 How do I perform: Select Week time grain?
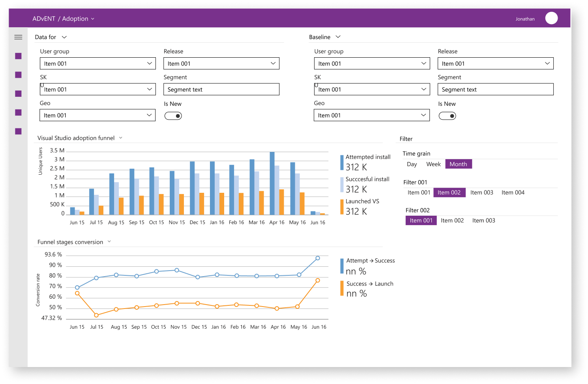[433, 164]
